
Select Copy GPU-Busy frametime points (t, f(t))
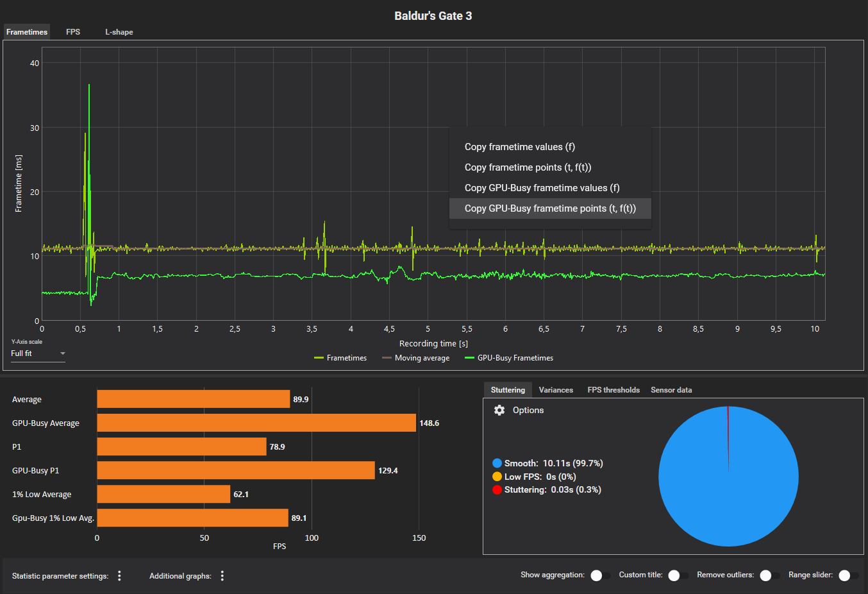point(550,208)
